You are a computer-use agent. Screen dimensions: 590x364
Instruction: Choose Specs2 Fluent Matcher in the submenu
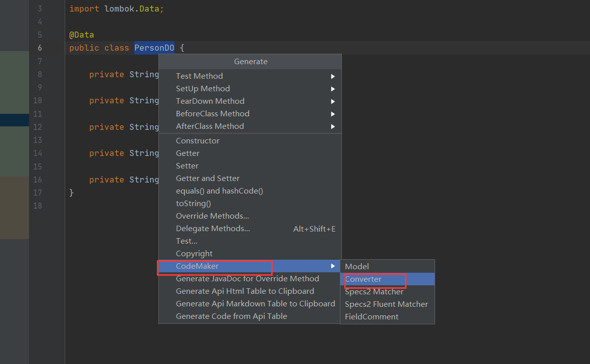pyautogui.click(x=386, y=304)
